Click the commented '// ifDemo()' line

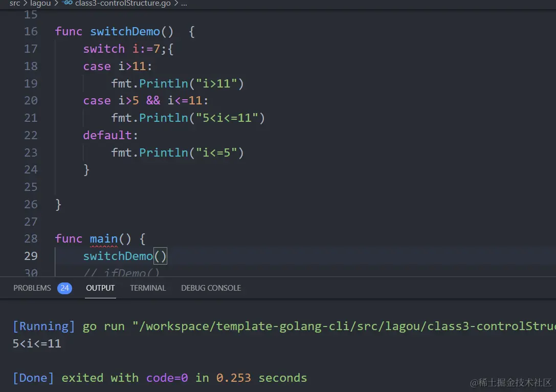[x=121, y=272]
